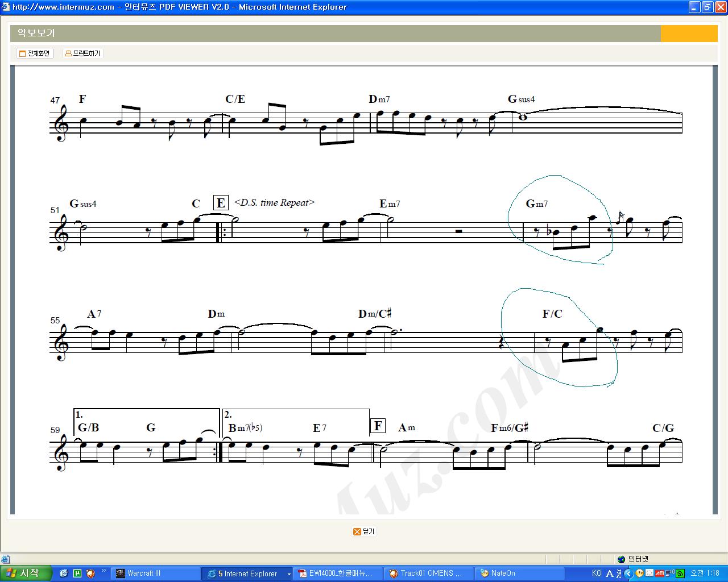The image size is (728, 582).
Task: Click measure number 55
Action: coord(55,321)
